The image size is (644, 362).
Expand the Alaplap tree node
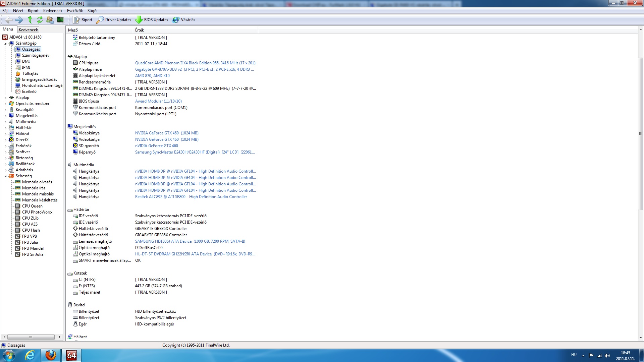point(5,98)
